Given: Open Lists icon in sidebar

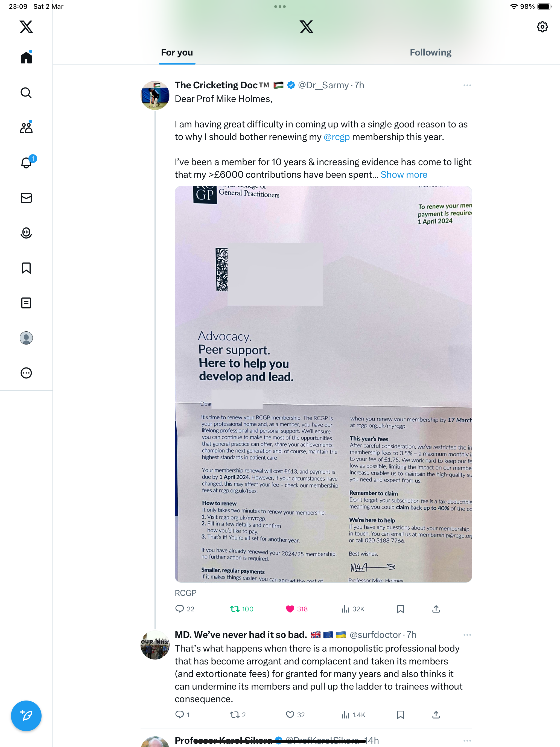Looking at the screenshot, I should 26,303.
